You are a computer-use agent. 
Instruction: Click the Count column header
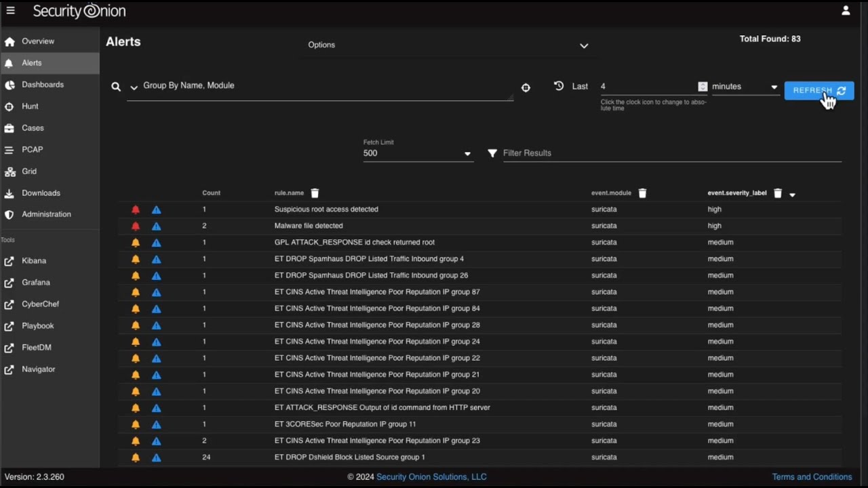(x=211, y=193)
